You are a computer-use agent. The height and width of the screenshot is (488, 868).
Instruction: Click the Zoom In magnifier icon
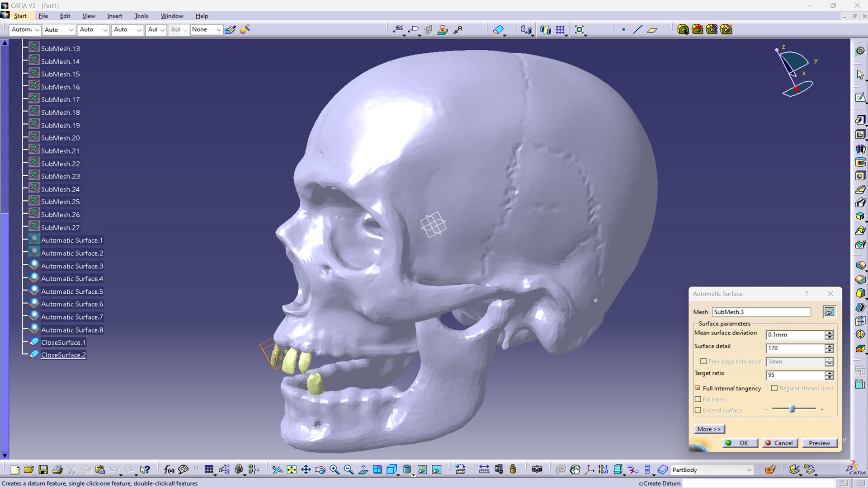(x=335, y=470)
